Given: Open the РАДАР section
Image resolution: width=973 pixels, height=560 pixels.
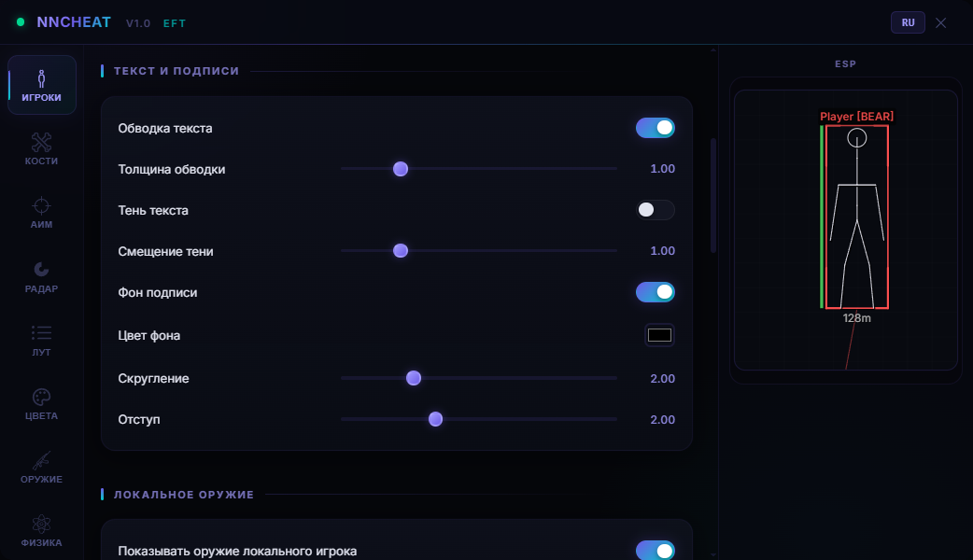Looking at the screenshot, I should 42,276.
